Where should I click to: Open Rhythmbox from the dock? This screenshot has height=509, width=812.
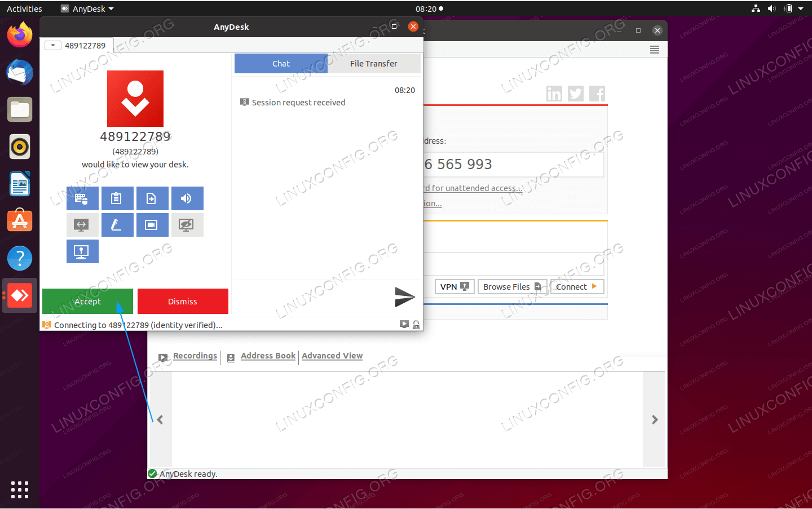(x=20, y=147)
